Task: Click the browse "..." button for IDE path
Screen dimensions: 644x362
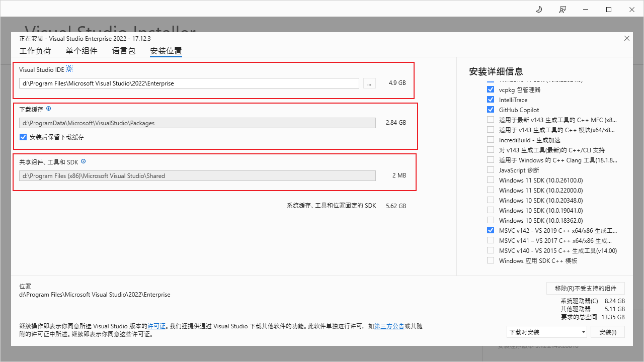Action: point(369,83)
